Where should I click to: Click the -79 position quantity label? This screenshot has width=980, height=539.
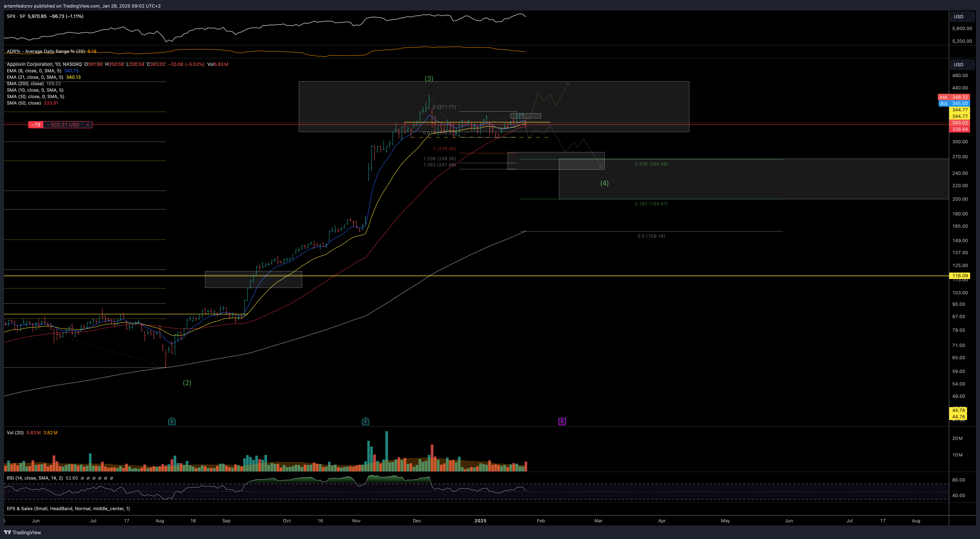36,125
